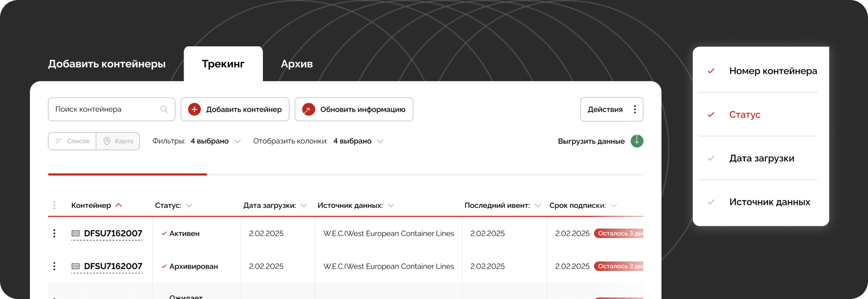Click the red progress bar under filters
The width and height of the screenshot is (868, 299).
(127, 174)
